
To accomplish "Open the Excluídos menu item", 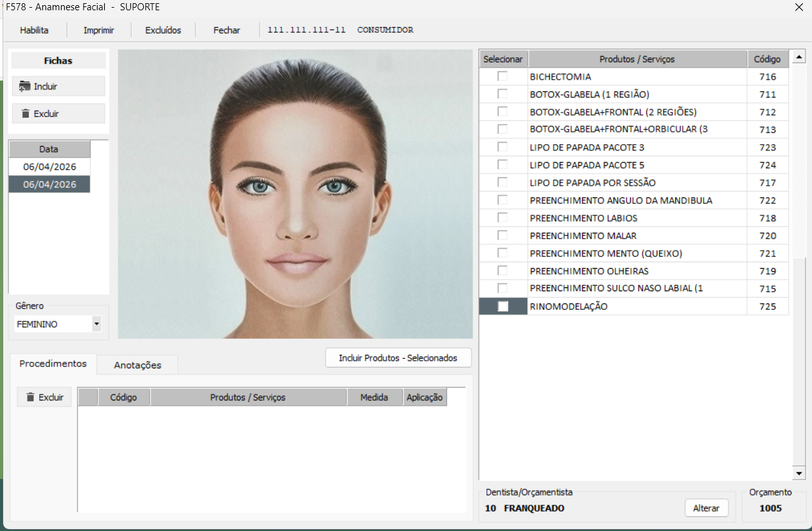I will click(x=163, y=30).
